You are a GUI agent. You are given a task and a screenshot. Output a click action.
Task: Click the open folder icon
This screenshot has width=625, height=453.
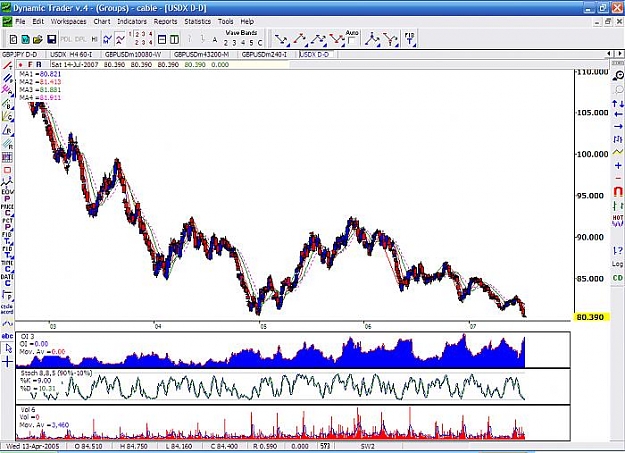tap(37, 39)
